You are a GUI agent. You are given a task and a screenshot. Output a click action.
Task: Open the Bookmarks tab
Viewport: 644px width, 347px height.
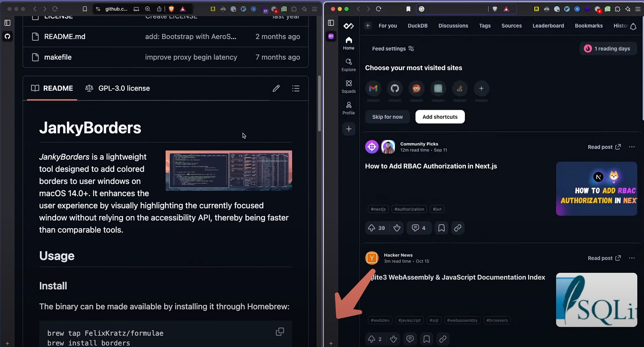(588, 26)
